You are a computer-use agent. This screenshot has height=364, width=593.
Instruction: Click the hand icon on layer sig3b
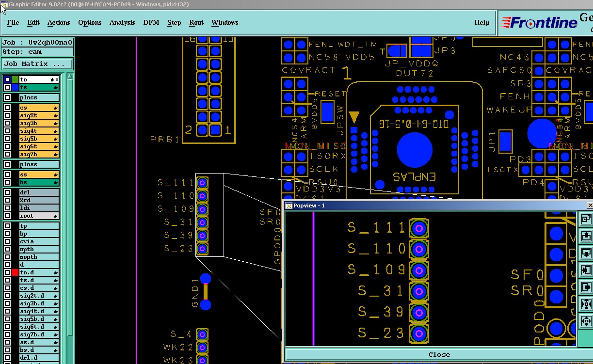click(56, 123)
